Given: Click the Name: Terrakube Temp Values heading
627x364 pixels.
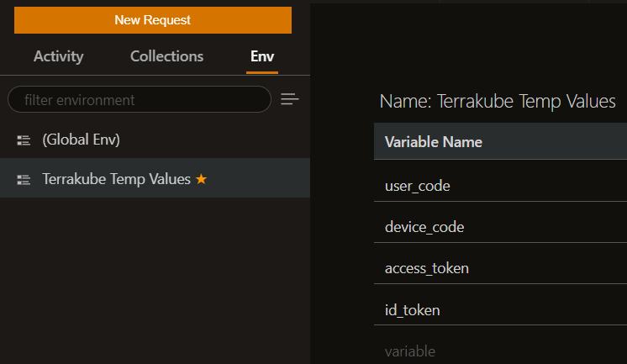Looking at the screenshot, I should [498, 102].
